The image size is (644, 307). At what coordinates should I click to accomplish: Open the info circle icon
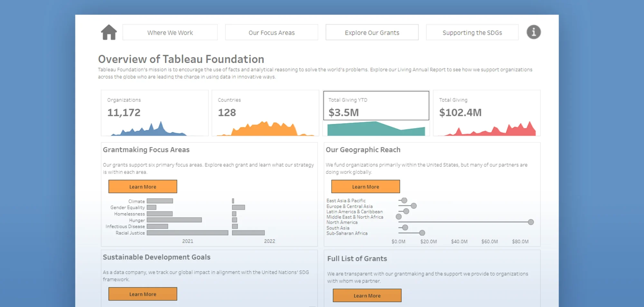(534, 32)
